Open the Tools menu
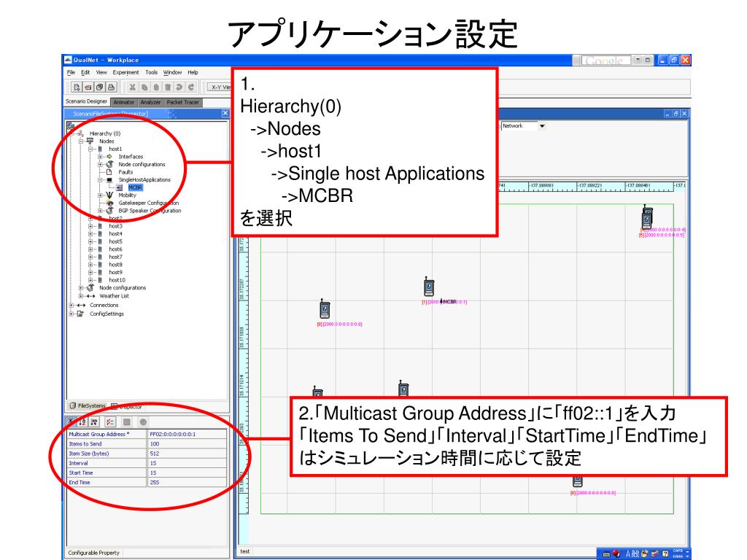Screen dimensions: 747x560 [x=152, y=72]
